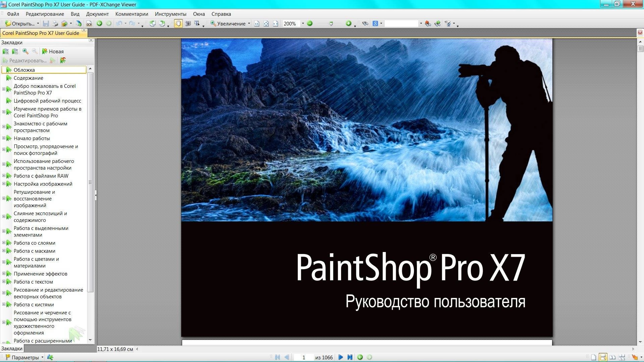The image size is (644, 362).
Task: Click the Fit Width zoom icon
Action: coord(275,23)
